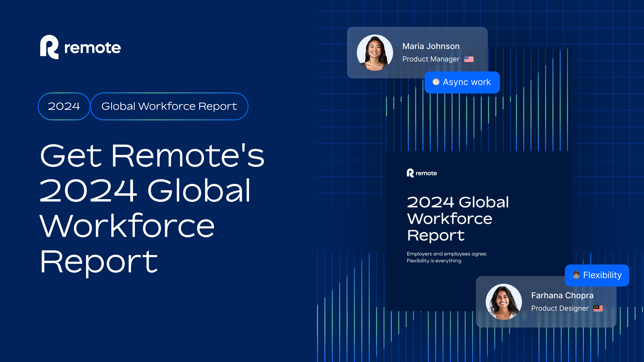Click Farhana Chopra's profile photo
644x362 pixels.
point(504,302)
